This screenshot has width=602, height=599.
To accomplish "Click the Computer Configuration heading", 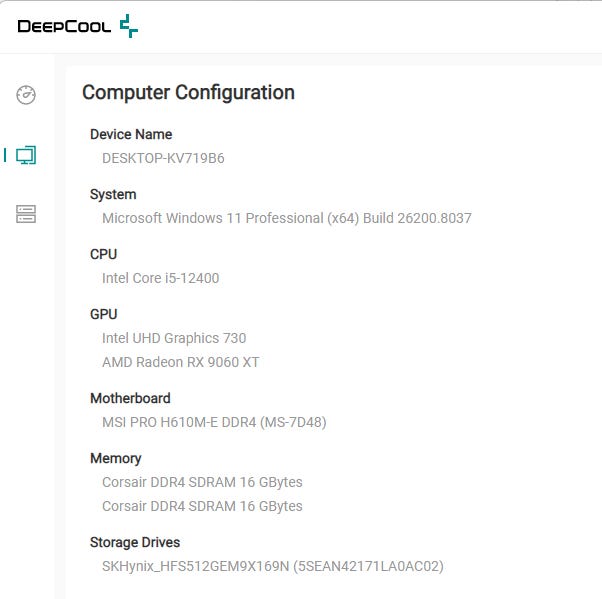I will coord(188,93).
